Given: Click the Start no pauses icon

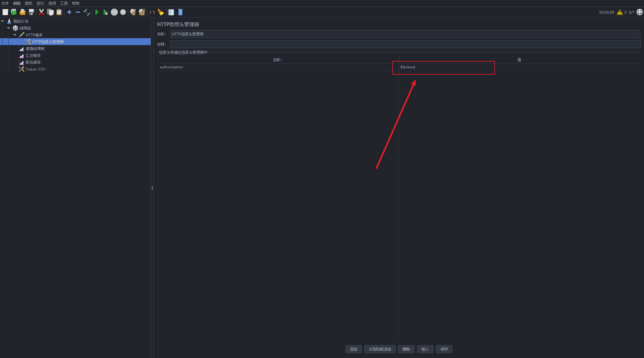Looking at the screenshot, I should (106, 12).
